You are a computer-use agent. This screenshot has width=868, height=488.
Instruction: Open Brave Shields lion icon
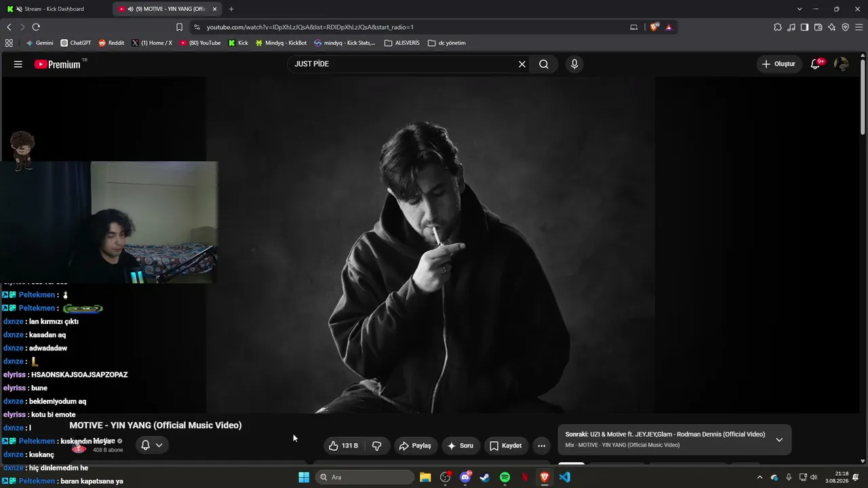654,27
